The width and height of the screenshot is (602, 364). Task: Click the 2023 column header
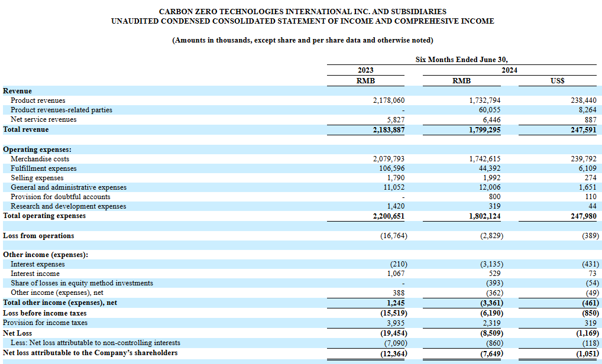(x=365, y=70)
